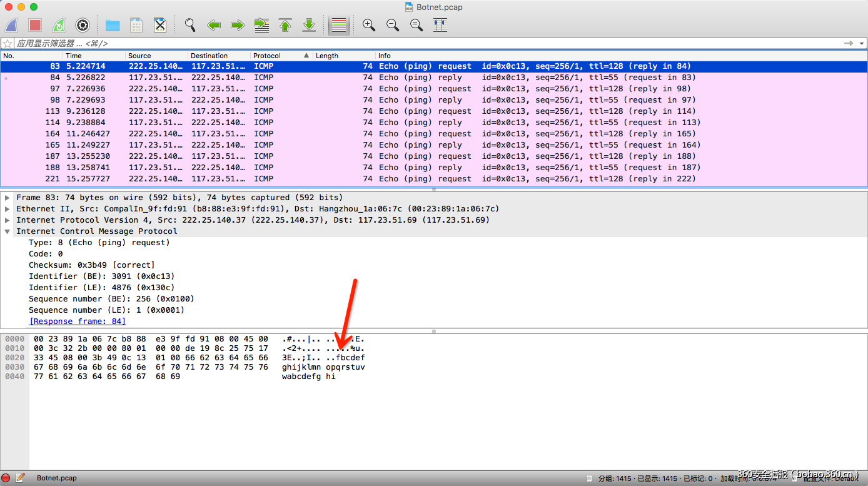Start a new capture with shark fin icon
868x486 pixels.
12,25
